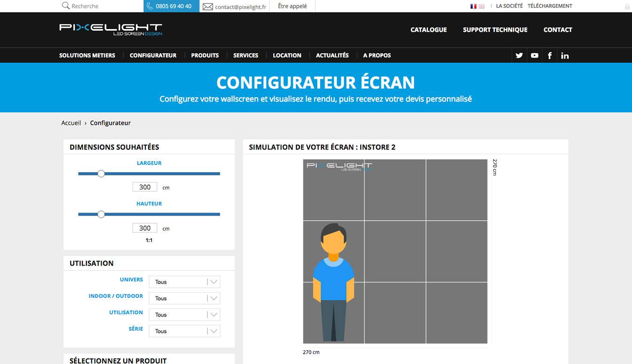The height and width of the screenshot is (364, 632).
Task: Open the Twitter page icon
Action: pyautogui.click(x=519, y=55)
